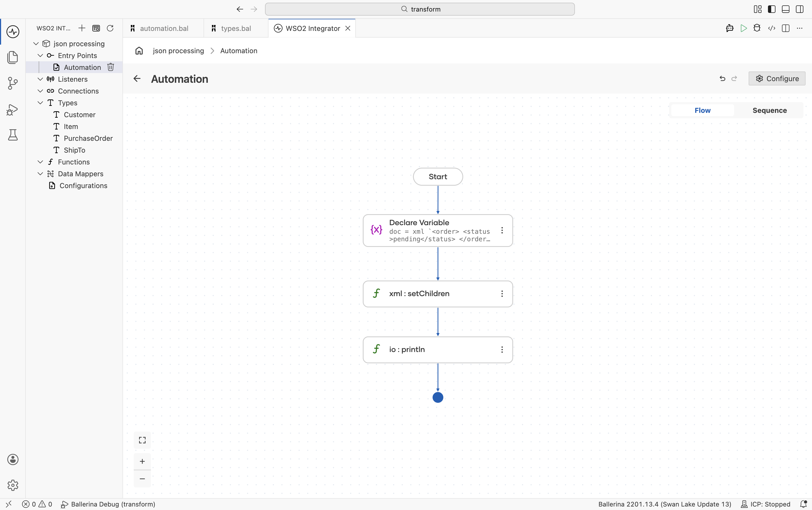Click the undo arrow beside Configure
Viewport: 812px width, 510px height.
pyautogui.click(x=722, y=78)
